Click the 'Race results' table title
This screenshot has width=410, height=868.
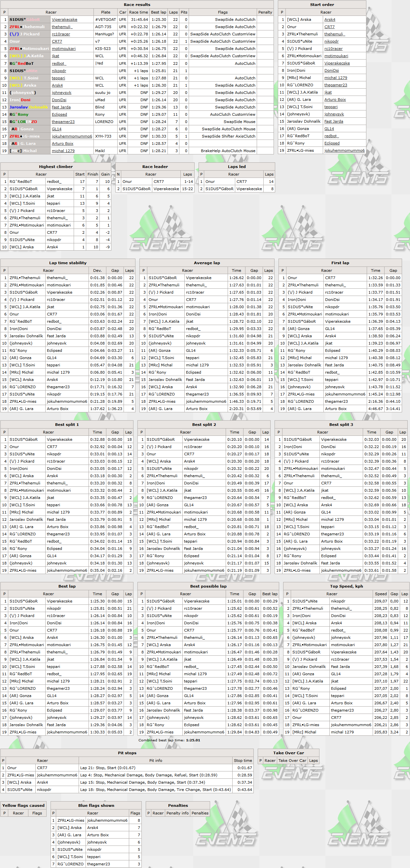(x=137, y=5)
